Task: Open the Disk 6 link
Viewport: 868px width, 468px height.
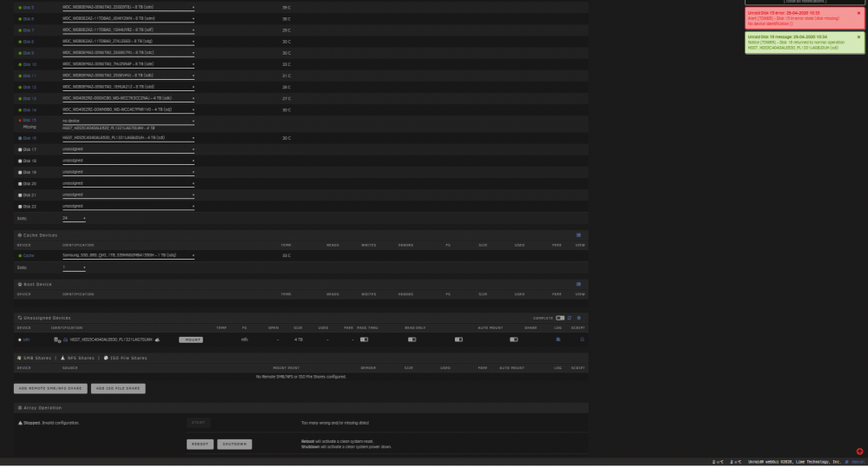Action: pos(29,19)
